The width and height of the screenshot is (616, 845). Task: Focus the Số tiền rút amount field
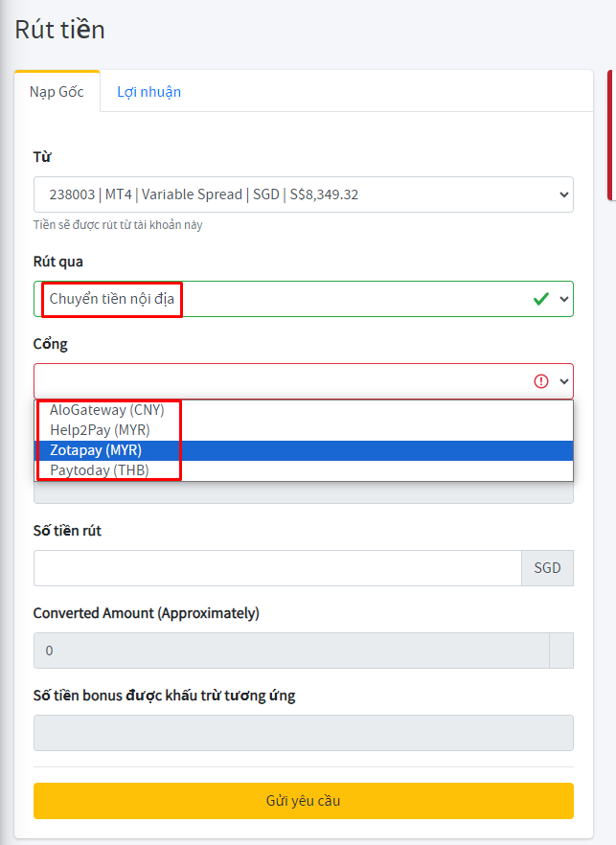(278, 568)
